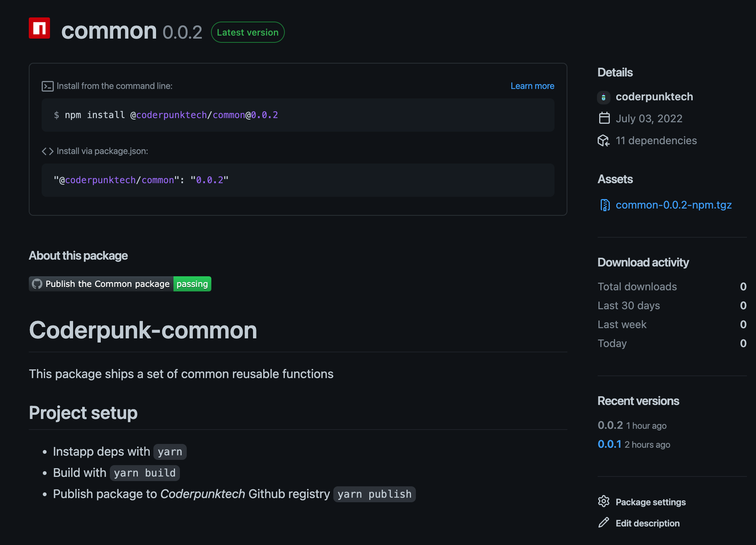Open version 0.0.1 in Recent versions
The image size is (756, 545).
[x=609, y=444]
